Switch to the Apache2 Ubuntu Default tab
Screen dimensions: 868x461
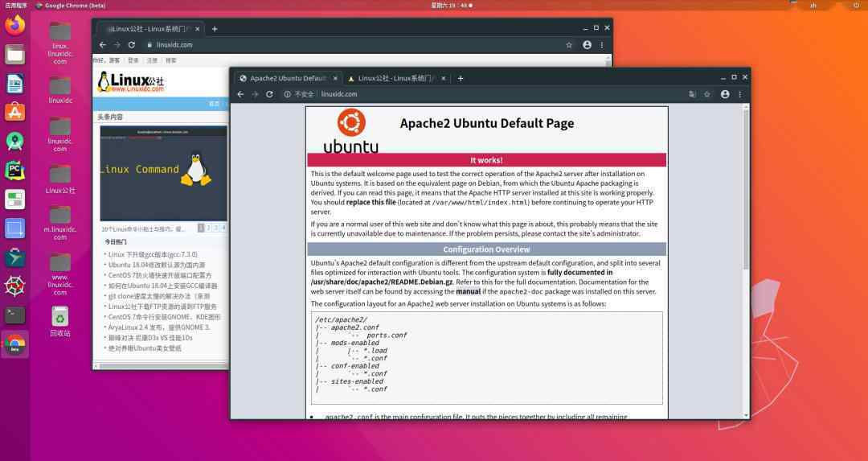pyautogui.click(x=288, y=78)
